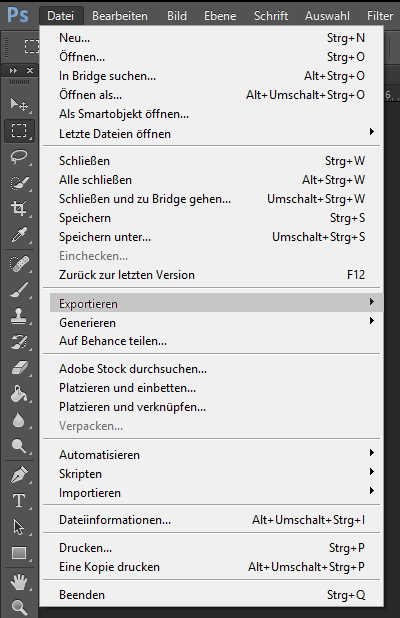Viewport: 400px width, 618px height.
Task: Open the Datei menu
Action: [x=61, y=16]
